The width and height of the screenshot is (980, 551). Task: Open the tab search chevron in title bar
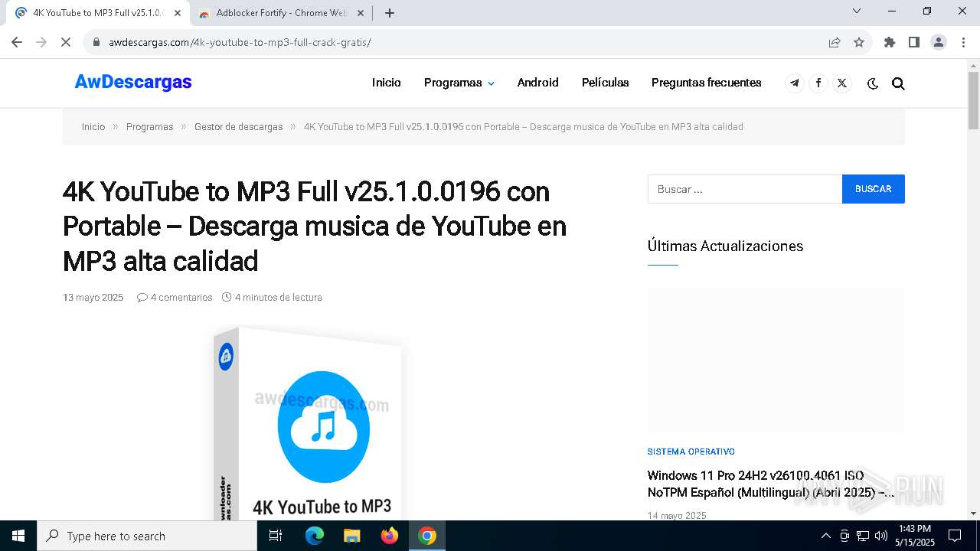(857, 11)
